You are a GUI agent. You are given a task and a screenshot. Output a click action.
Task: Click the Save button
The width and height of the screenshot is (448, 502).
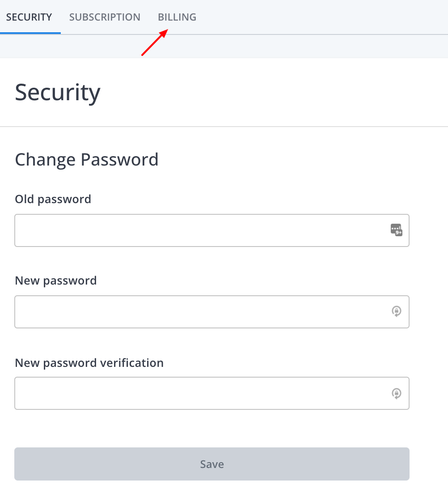point(212,464)
